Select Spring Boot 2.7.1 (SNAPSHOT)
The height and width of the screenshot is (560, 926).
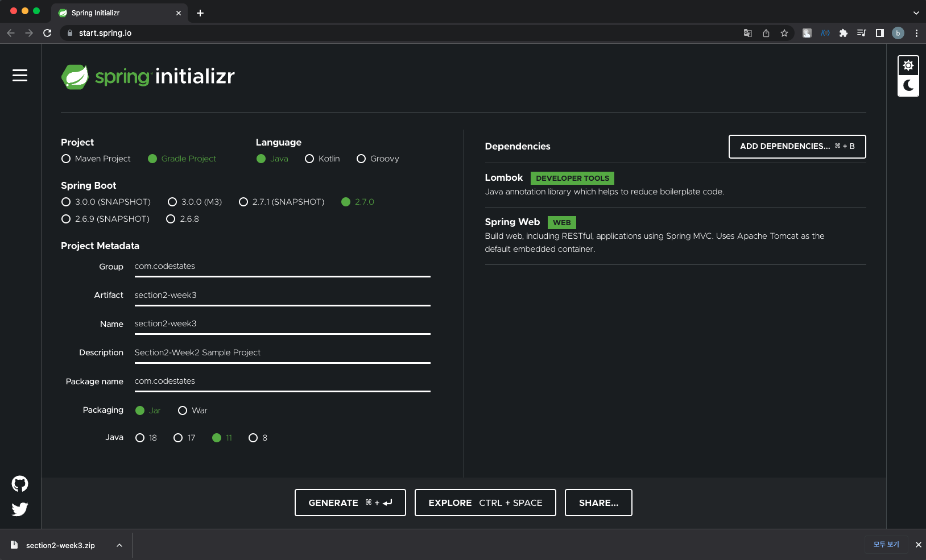click(x=282, y=202)
